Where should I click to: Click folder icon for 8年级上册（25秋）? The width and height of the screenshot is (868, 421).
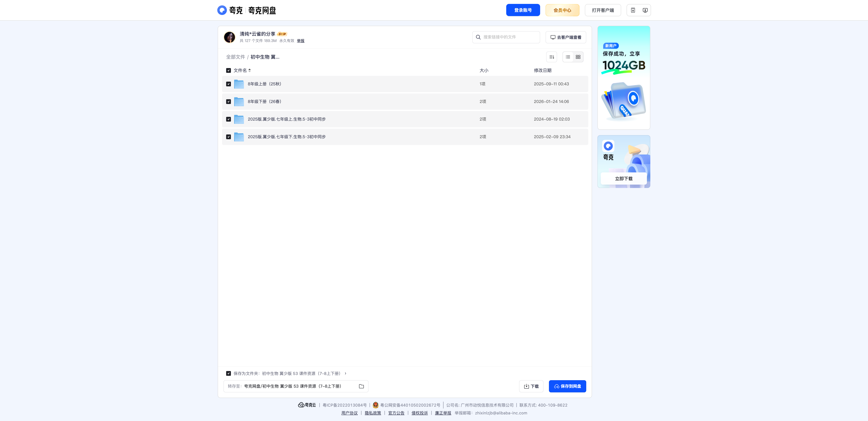[239, 84]
